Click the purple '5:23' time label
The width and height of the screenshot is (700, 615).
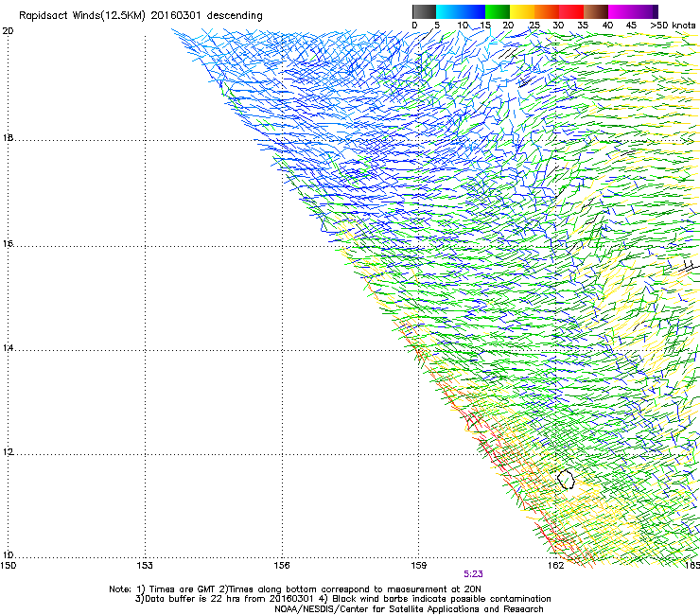[x=473, y=574]
